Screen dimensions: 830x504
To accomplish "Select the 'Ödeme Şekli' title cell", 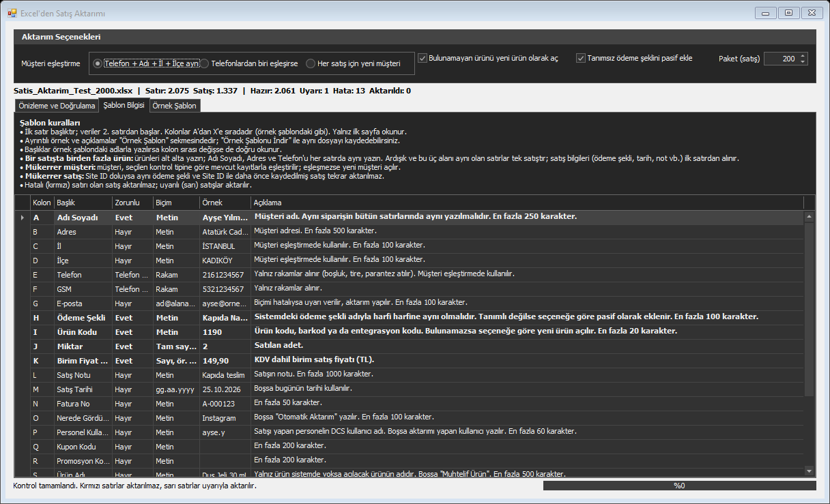I will [83, 318].
